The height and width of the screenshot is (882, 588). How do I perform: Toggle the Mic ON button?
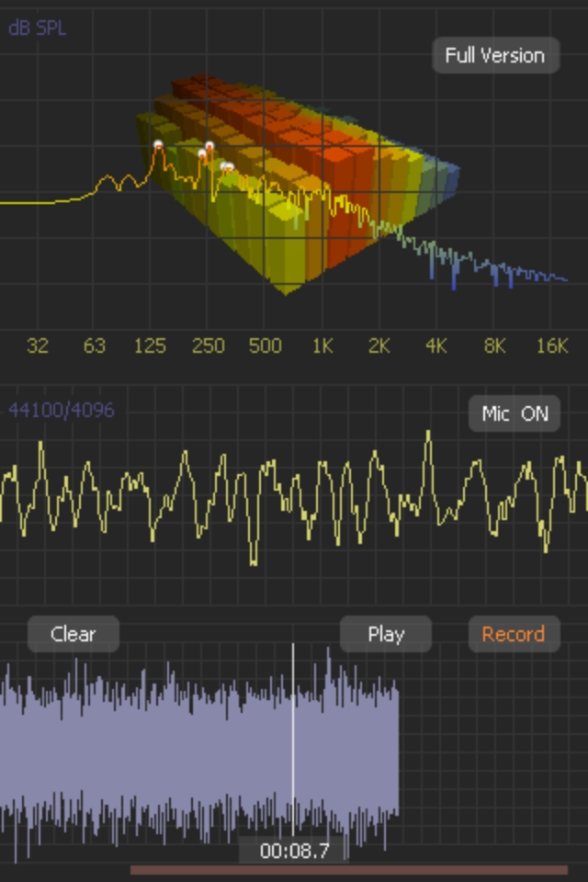pyautogui.click(x=514, y=413)
